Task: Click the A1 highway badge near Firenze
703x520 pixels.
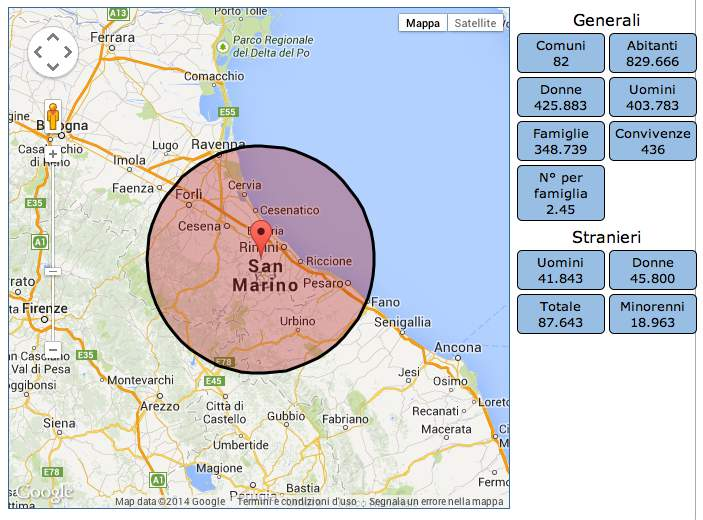Action: (39, 243)
